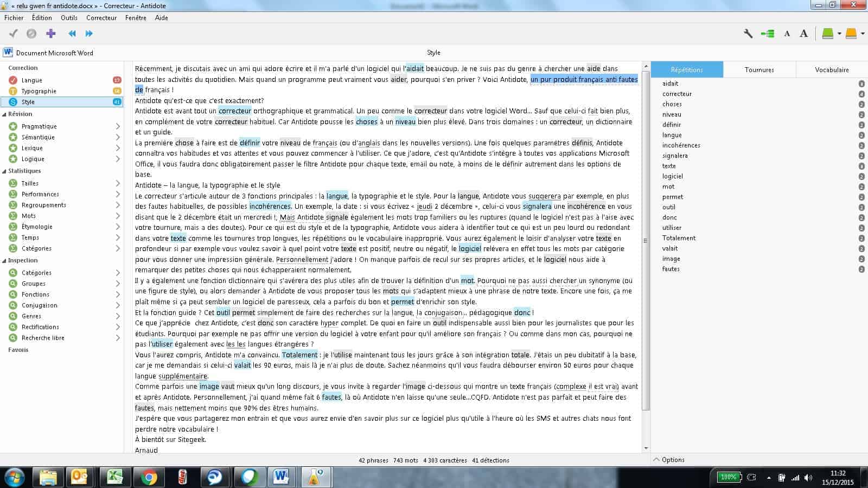Viewport: 868px width, 488px height.
Task: Expand the Conjugaison inspection item
Action: [x=118, y=305]
